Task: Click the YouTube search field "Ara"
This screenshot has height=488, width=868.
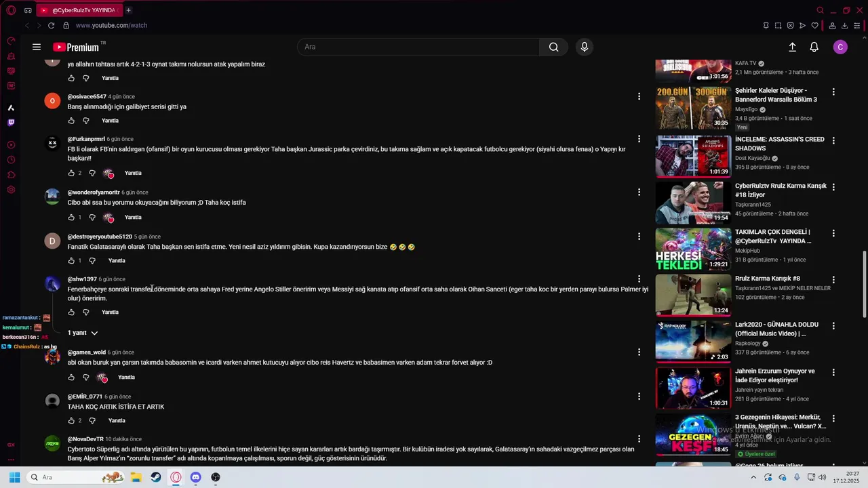Action: click(x=418, y=47)
